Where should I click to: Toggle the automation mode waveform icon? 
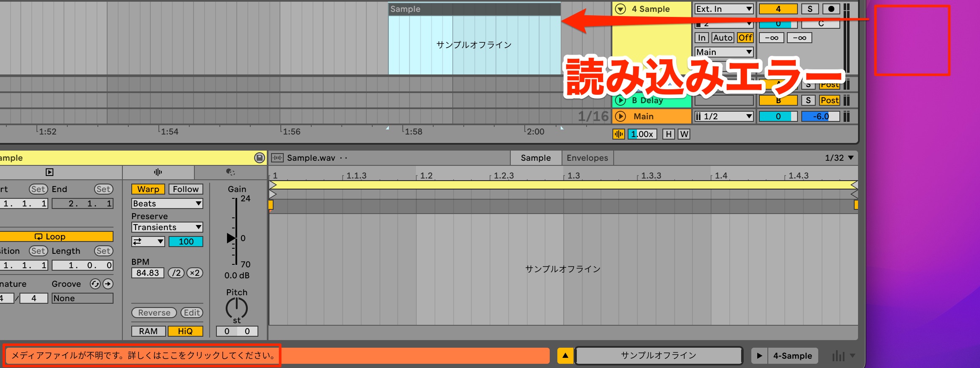coord(618,134)
